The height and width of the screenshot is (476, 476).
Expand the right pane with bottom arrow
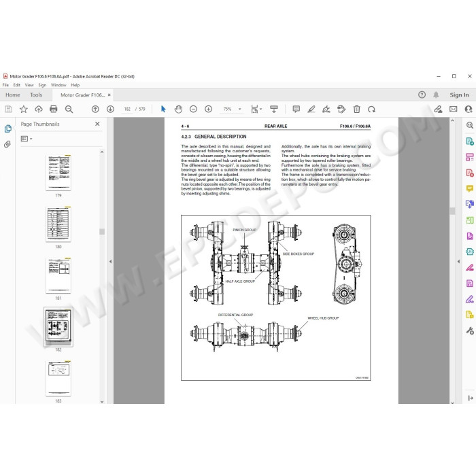pos(471,398)
